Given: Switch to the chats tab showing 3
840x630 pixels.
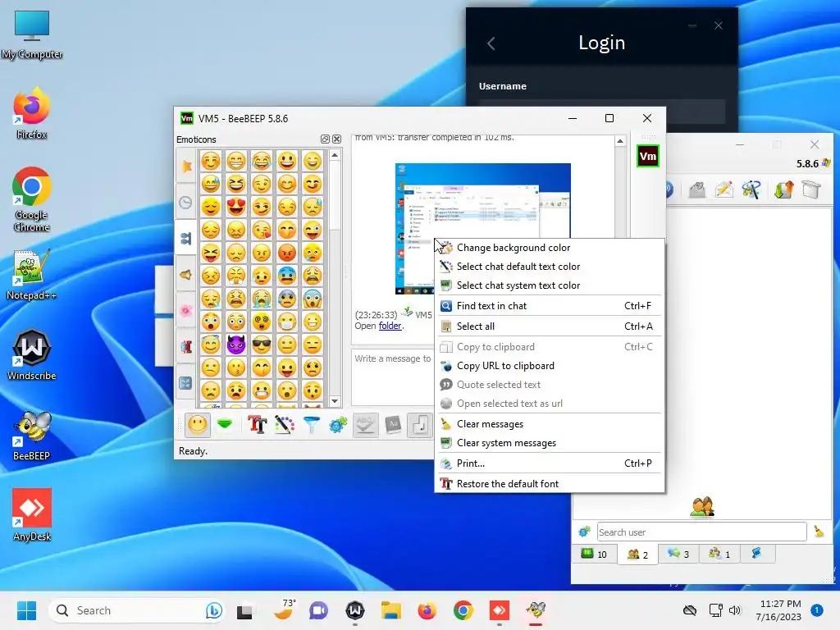Looking at the screenshot, I should coord(678,554).
